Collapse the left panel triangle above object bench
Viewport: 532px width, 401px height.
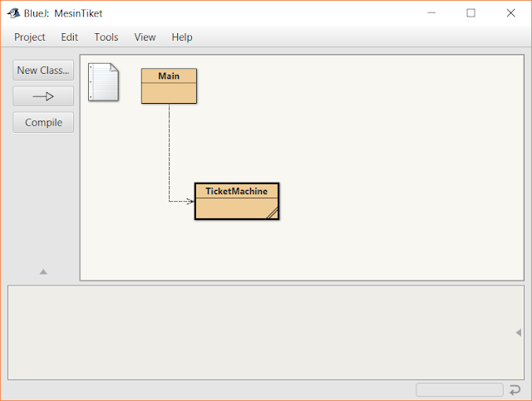pos(43,271)
